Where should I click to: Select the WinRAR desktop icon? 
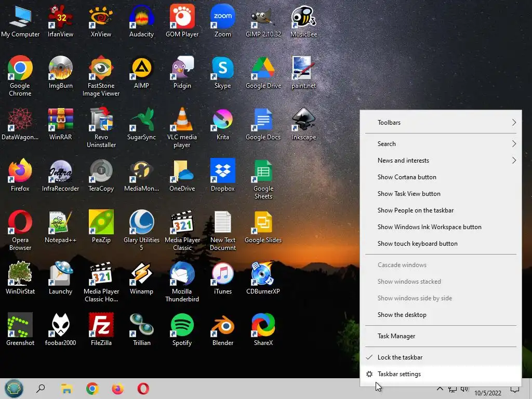pyautogui.click(x=60, y=124)
